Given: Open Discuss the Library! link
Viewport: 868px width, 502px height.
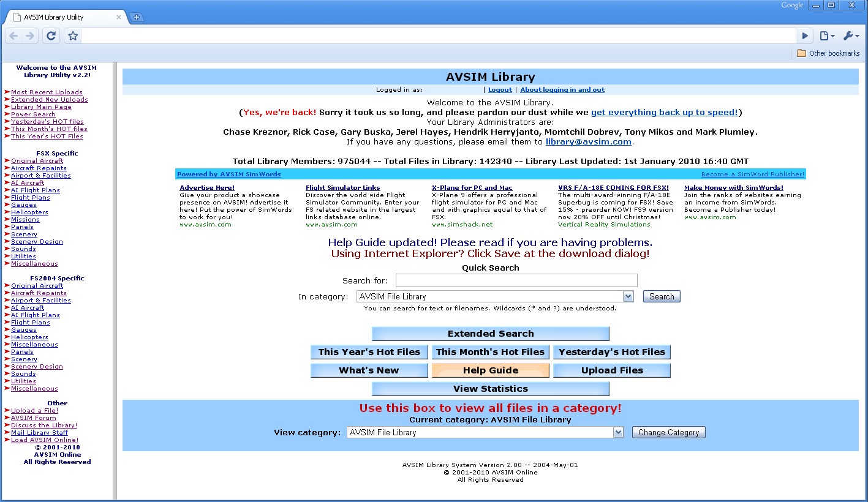Looking at the screenshot, I should point(44,425).
